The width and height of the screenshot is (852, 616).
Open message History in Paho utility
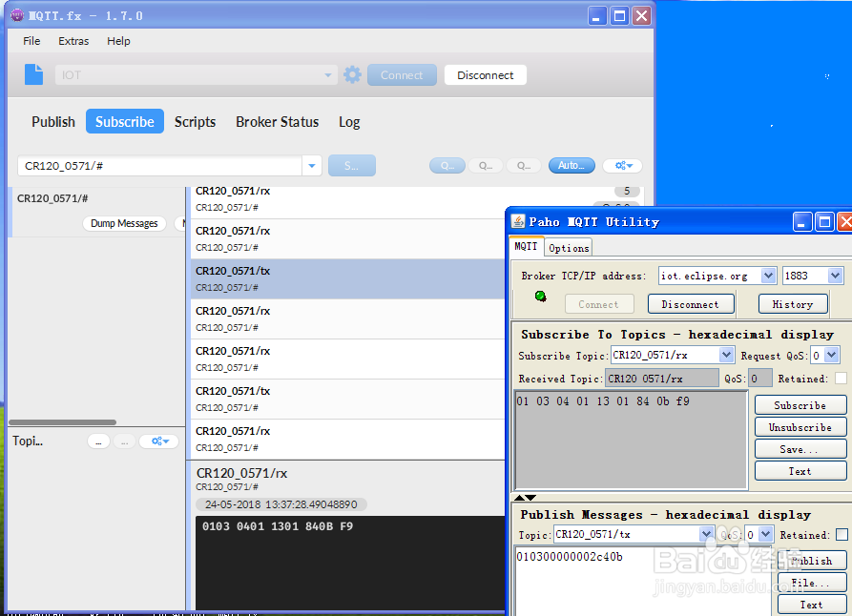(793, 303)
